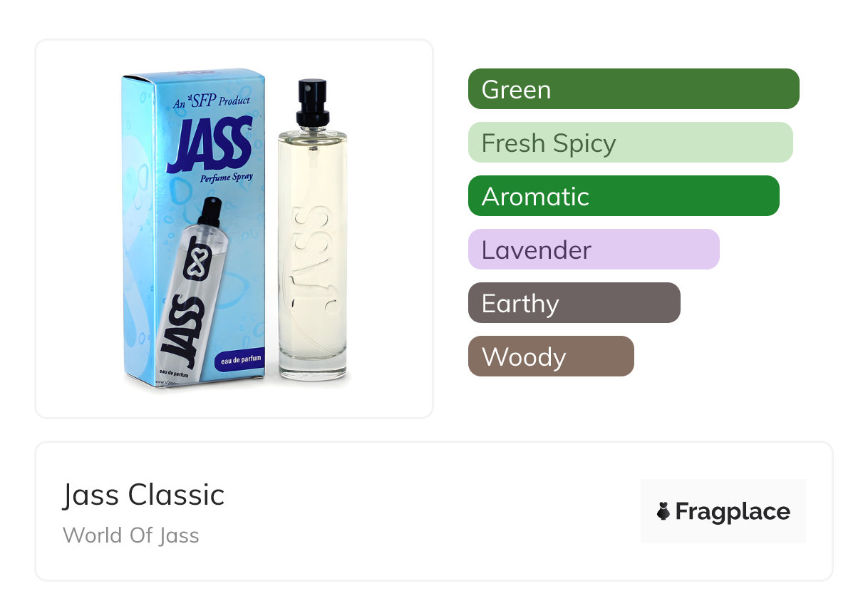Select the Green accord bar
The width and height of the screenshot is (868, 616).
[x=633, y=89]
